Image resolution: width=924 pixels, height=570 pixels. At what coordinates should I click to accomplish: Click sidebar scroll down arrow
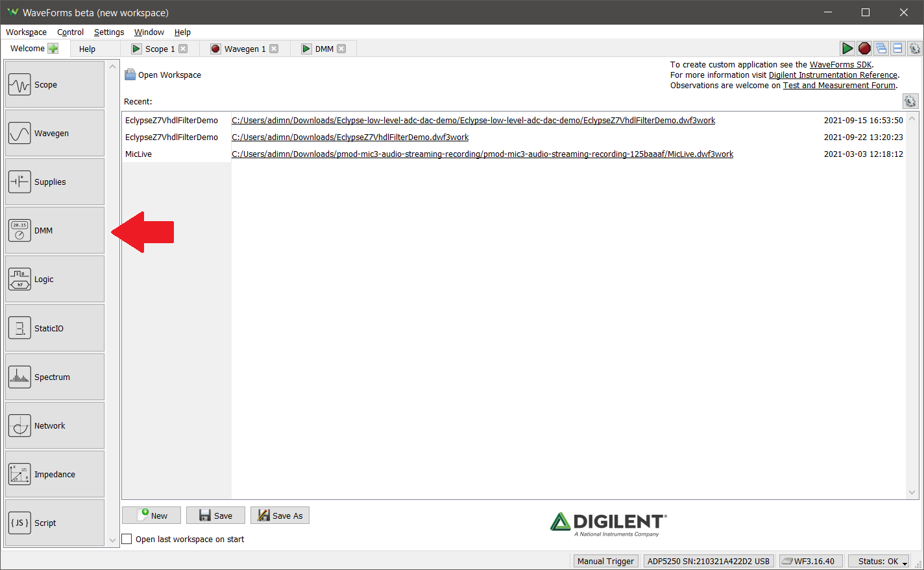coord(112,540)
